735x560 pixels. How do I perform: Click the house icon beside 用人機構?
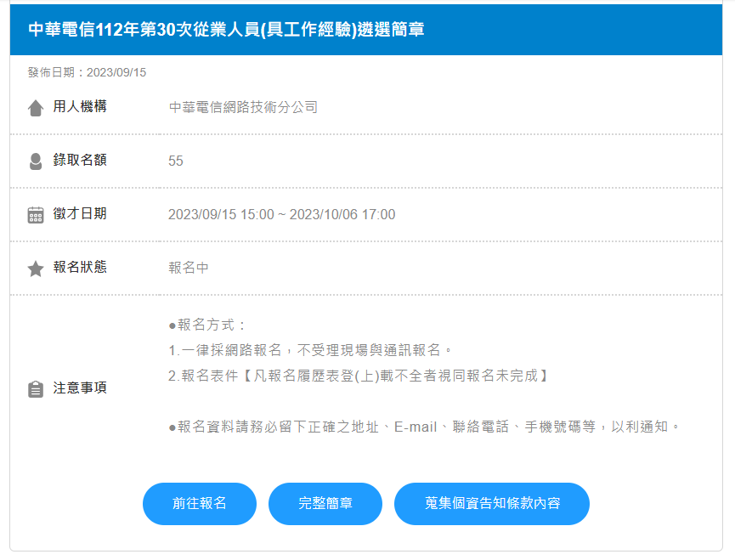click(36, 108)
